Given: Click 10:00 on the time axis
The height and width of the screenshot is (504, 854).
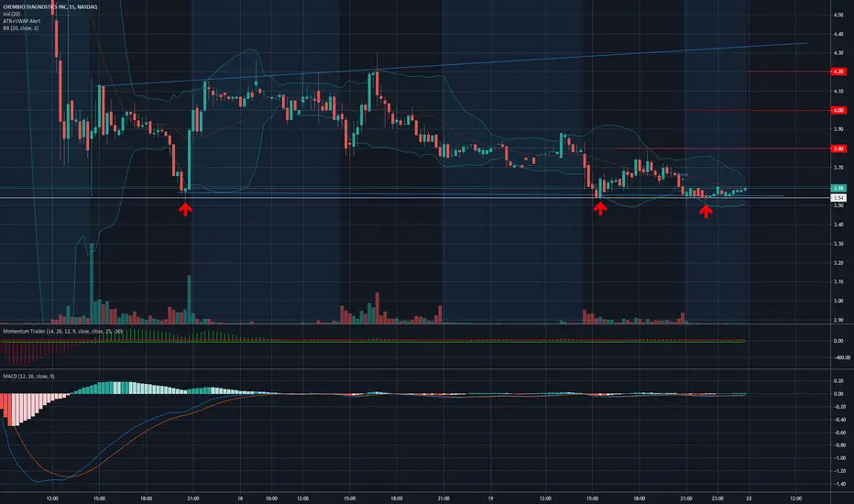Looking at the screenshot, I should point(271,498).
